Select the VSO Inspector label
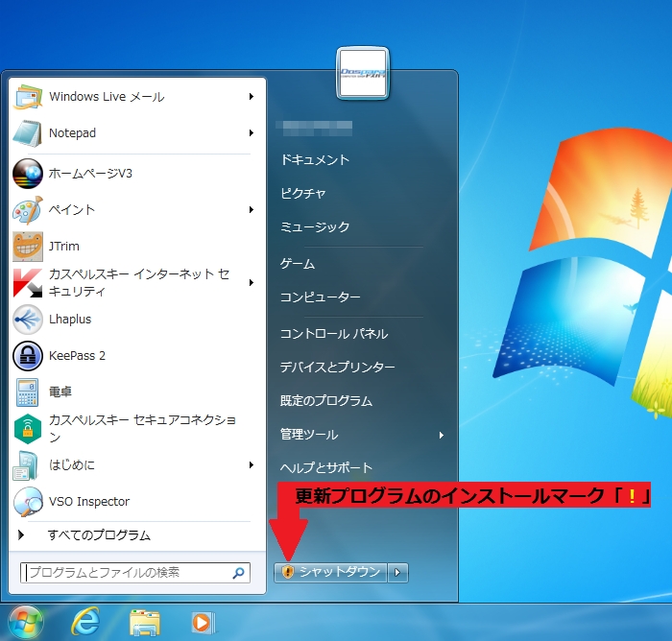672x641 pixels. pyautogui.click(x=89, y=502)
